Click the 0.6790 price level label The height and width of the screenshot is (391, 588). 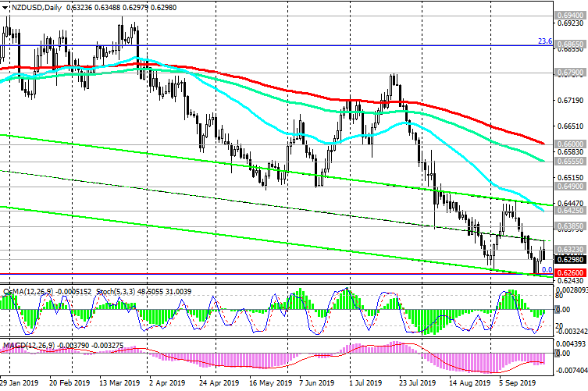pos(569,73)
